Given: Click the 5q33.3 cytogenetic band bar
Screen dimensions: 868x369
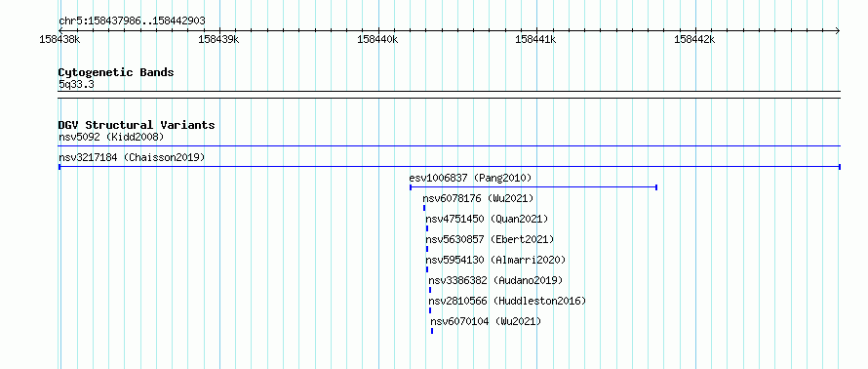Looking at the screenshot, I should (450, 95).
